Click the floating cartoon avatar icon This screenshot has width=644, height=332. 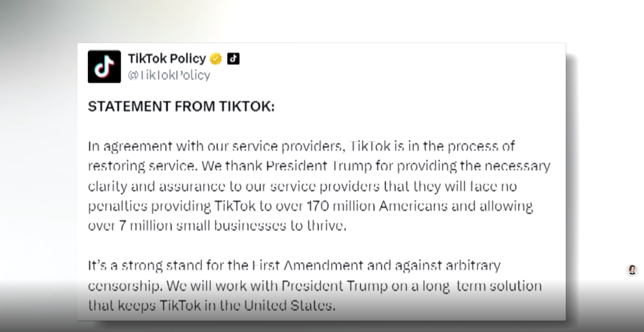(x=632, y=270)
